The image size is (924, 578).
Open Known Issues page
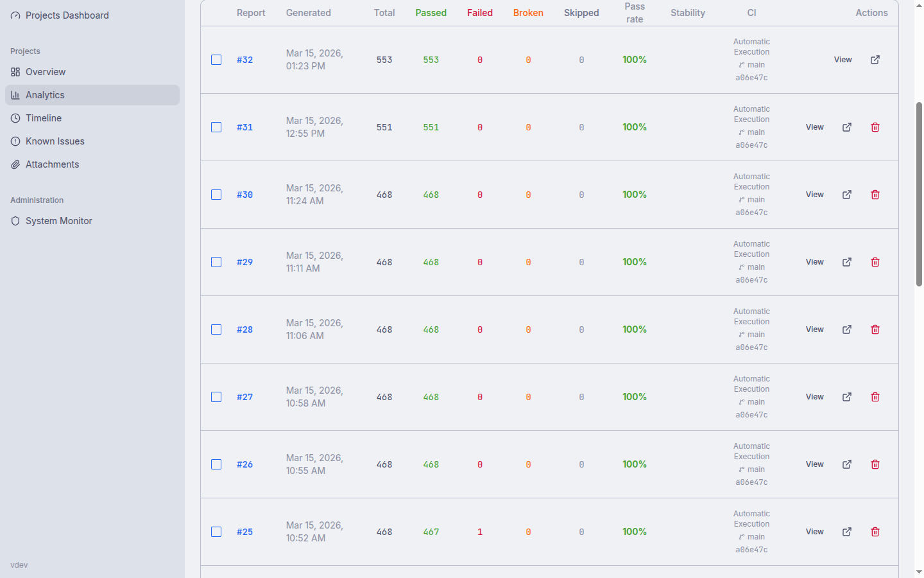(92, 141)
